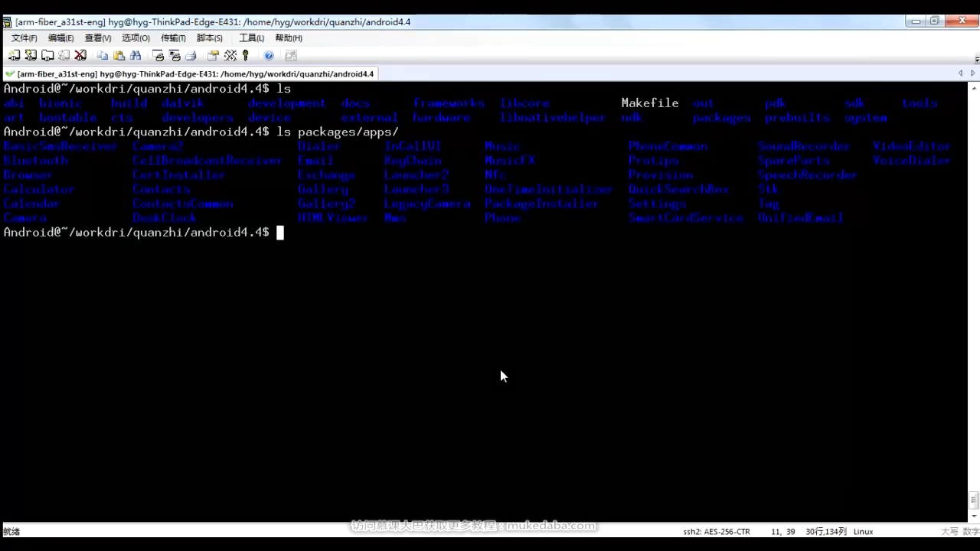Click the toolbar overflow arrow at right
Viewport: 980px width, 551px height.
tap(977, 58)
